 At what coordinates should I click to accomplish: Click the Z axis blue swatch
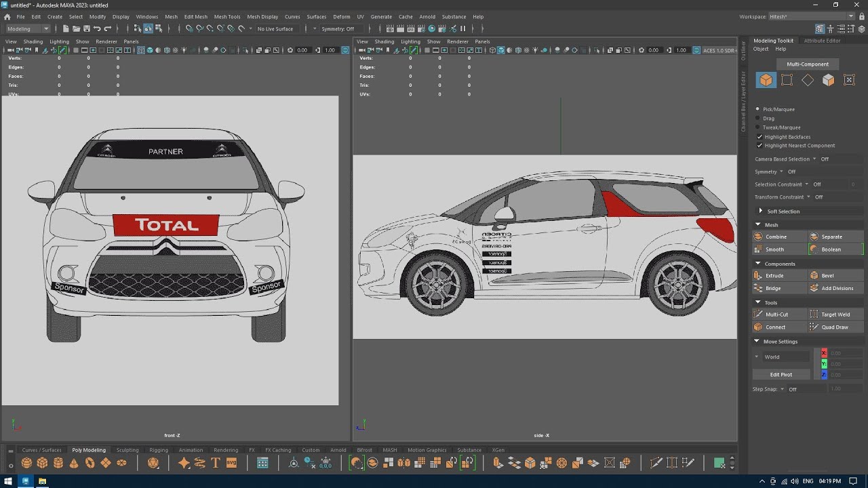824,375
